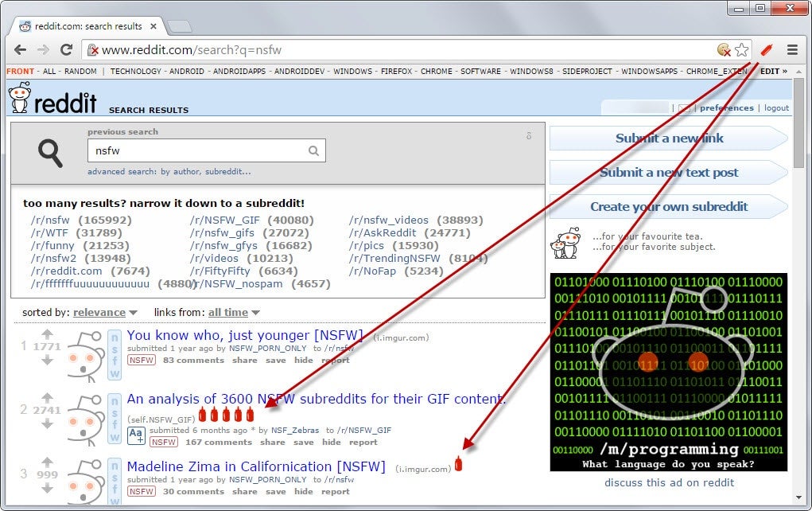Screen dimensions: 812x511
Task: Click the /m/programming advertisement image
Action: point(669,373)
